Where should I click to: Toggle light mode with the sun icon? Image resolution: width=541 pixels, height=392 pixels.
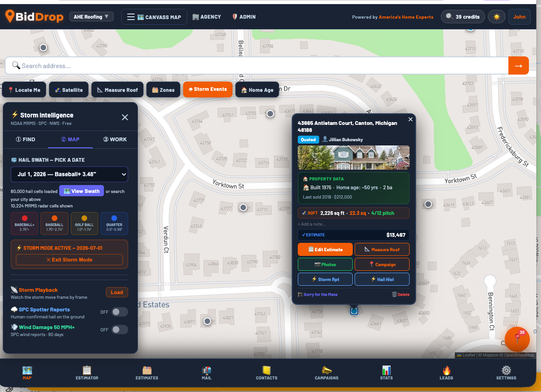point(496,17)
